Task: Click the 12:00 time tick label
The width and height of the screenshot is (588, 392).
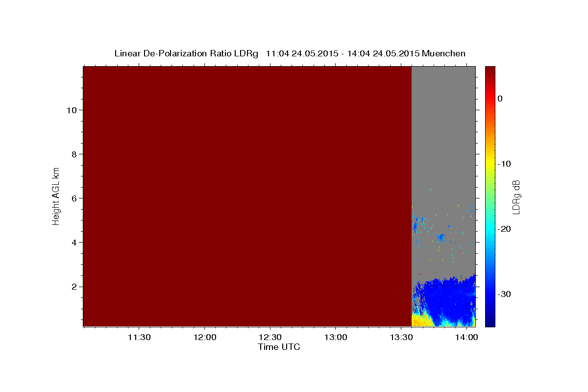Action: (x=204, y=338)
